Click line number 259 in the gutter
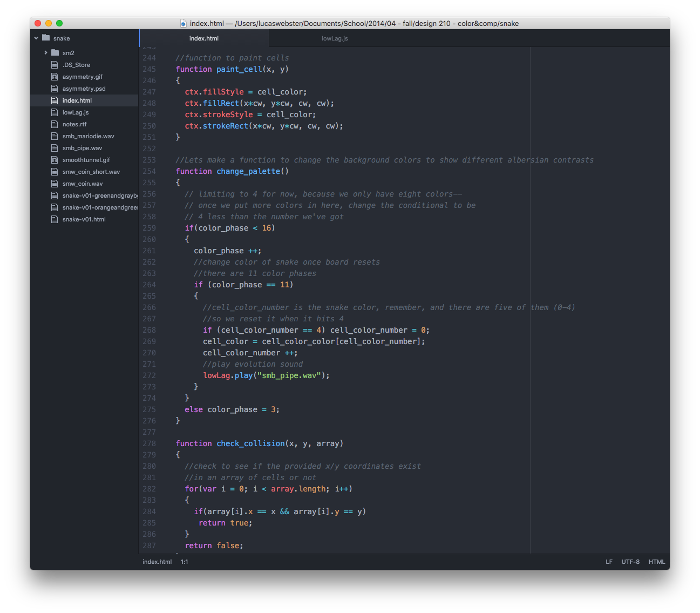This screenshot has height=613, width=700. (x=149, y=228)
